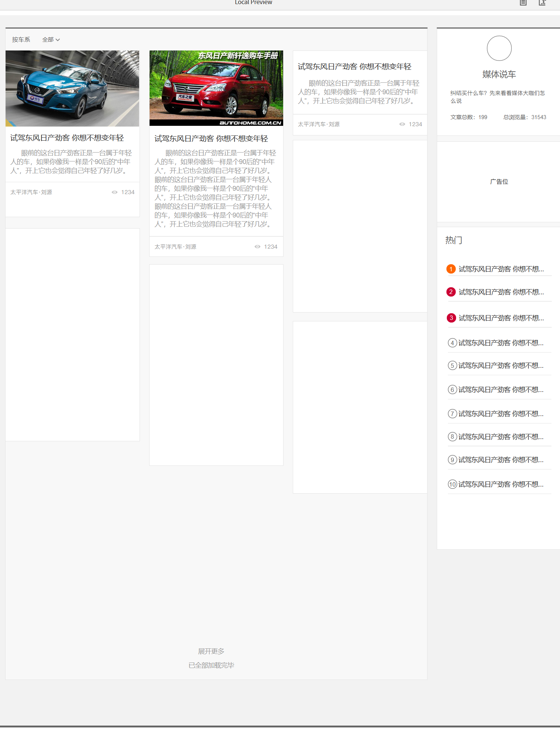560x733 pixels.
Task: Click second card long summary paragraph
Action: [x=215, y=189]
